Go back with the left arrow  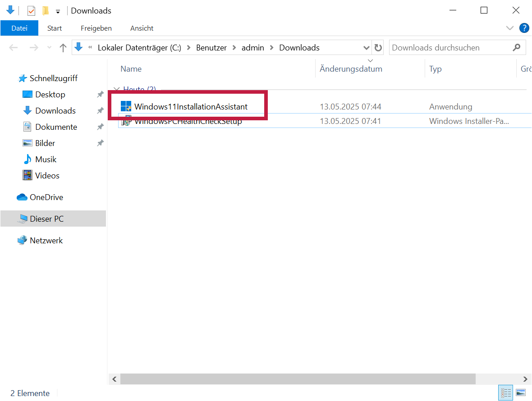[13, 47]
